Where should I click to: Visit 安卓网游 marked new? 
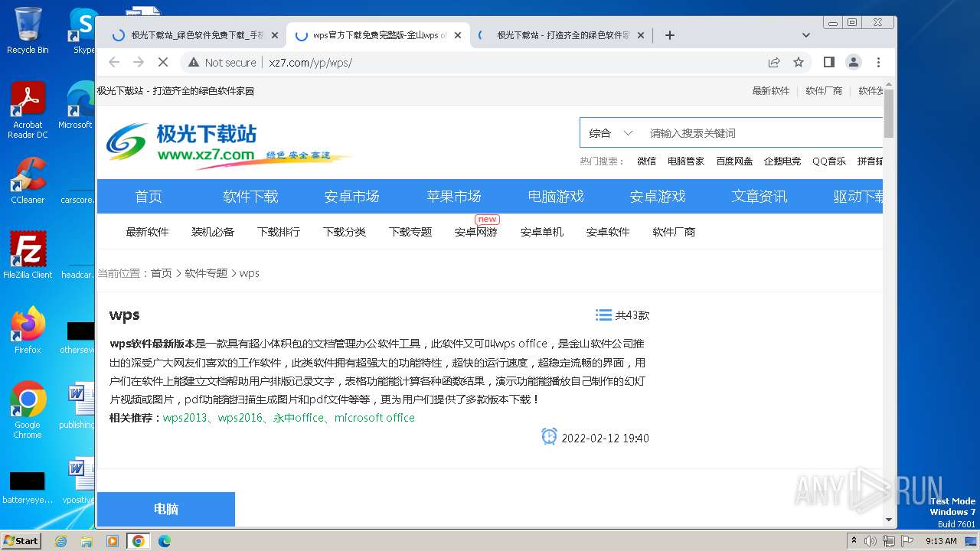[476, 232]
